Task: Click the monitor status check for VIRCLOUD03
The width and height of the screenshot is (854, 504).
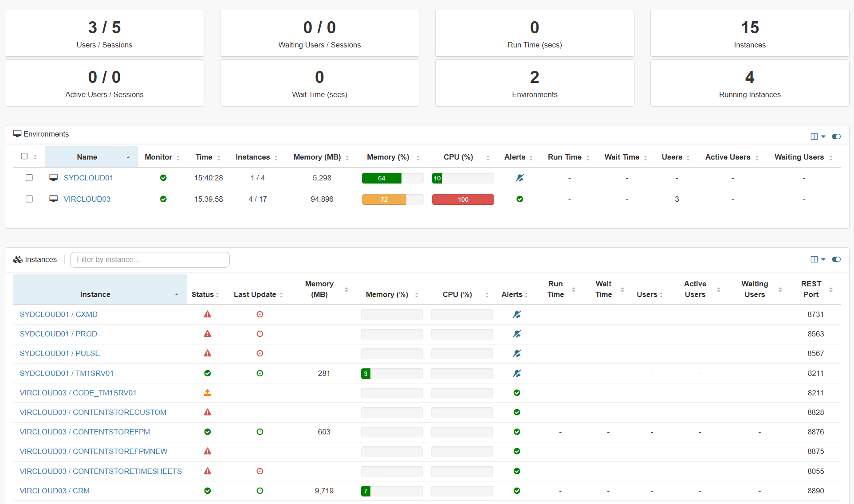Action: click(x=163, y=199)
